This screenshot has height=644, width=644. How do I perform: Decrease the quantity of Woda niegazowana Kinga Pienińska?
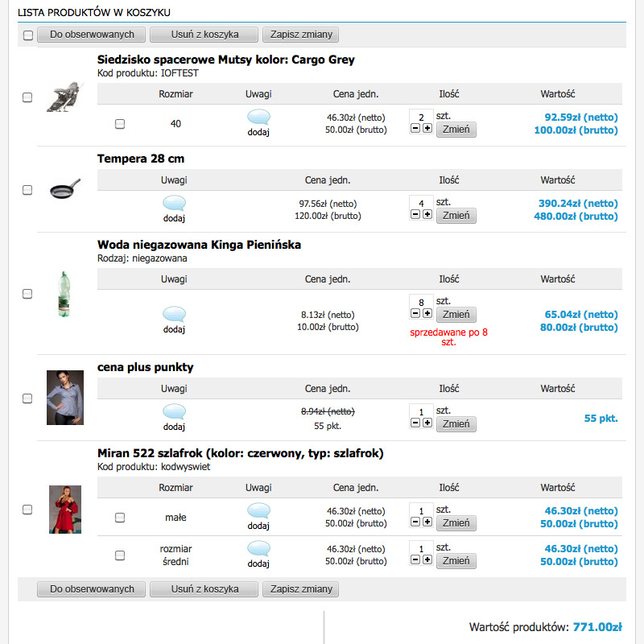[415, 313]
